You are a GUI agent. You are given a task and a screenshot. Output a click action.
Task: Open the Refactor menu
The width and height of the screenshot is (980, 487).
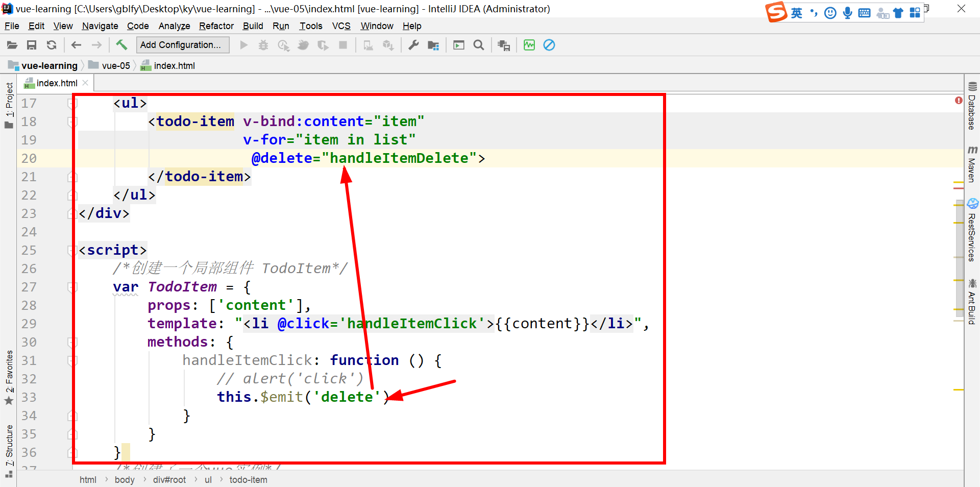216,26
